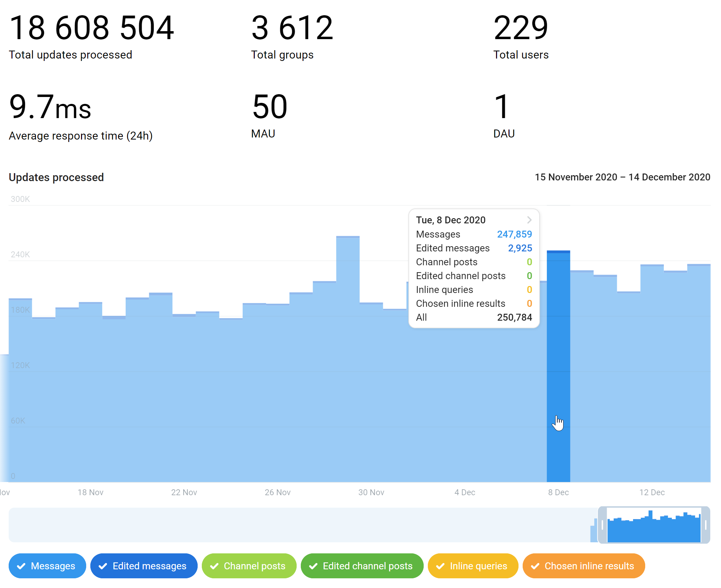Toggle the Edited channel posts series
The width and height of the screenshot is (721, 588).
362,566
